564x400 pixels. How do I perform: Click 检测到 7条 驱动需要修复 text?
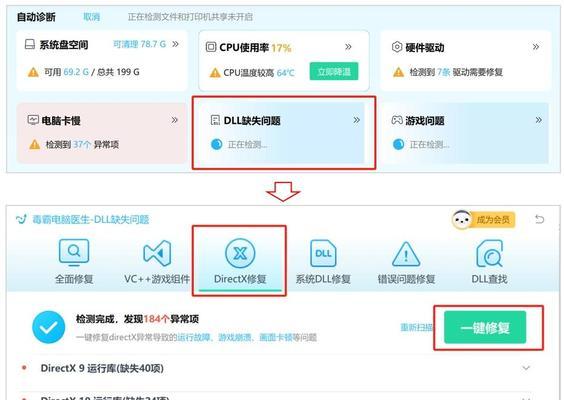(x=456, y=72)
